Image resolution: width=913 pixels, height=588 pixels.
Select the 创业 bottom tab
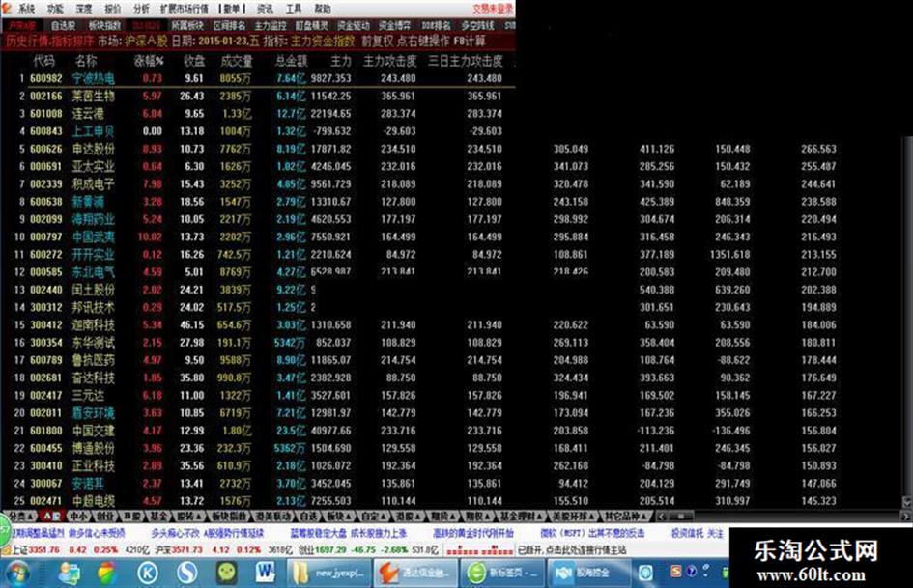[104, 517]
